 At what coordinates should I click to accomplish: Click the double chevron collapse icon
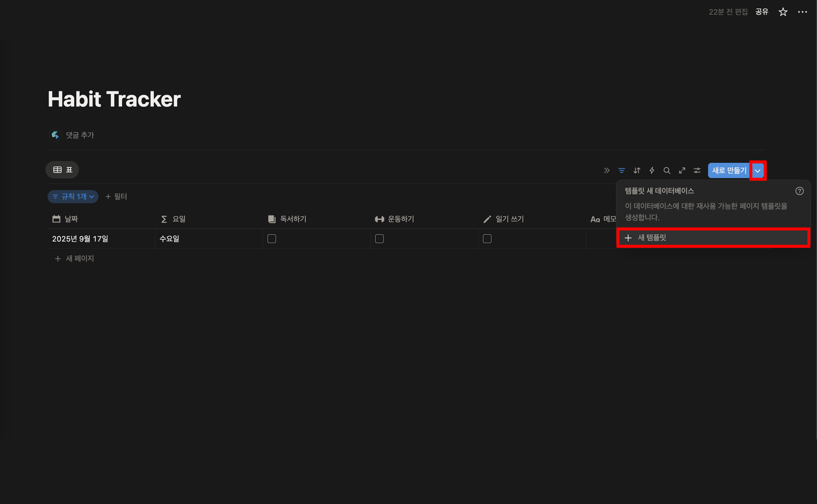pyautogui.click(x=607, y=171)
